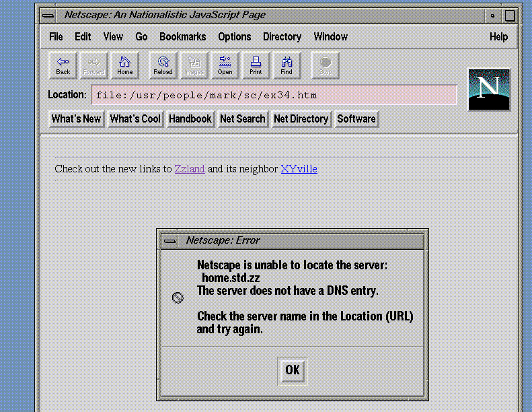Open the Directory menu
The width and height of the screenshot is (532, 412).
click(x=282, y=37)
